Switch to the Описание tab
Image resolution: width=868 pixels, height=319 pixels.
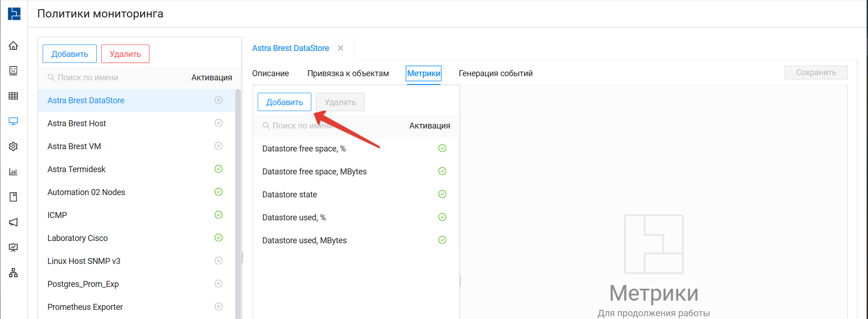point(271,73)
